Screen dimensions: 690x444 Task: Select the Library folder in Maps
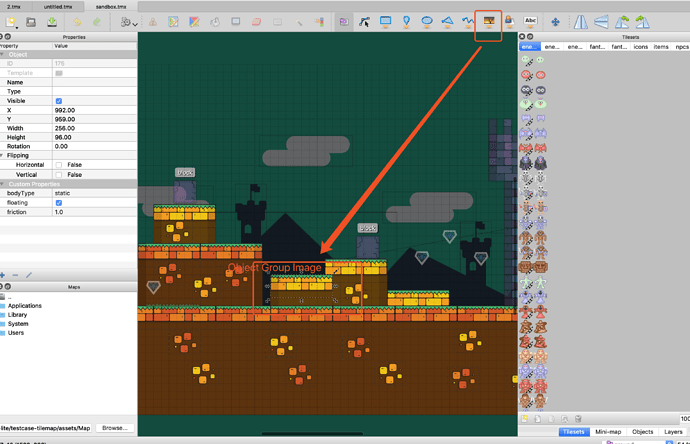[x=18, y=315]
